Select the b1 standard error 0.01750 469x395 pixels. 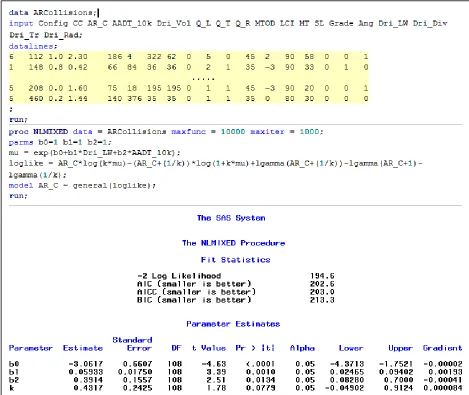135,372
